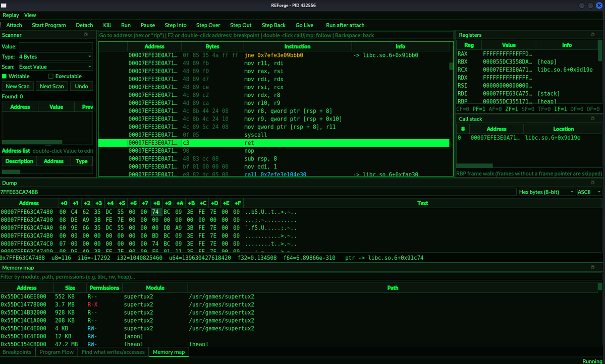The image size is (605, 364).
Task: Click the New Scan button
Action: pos(17,86)
